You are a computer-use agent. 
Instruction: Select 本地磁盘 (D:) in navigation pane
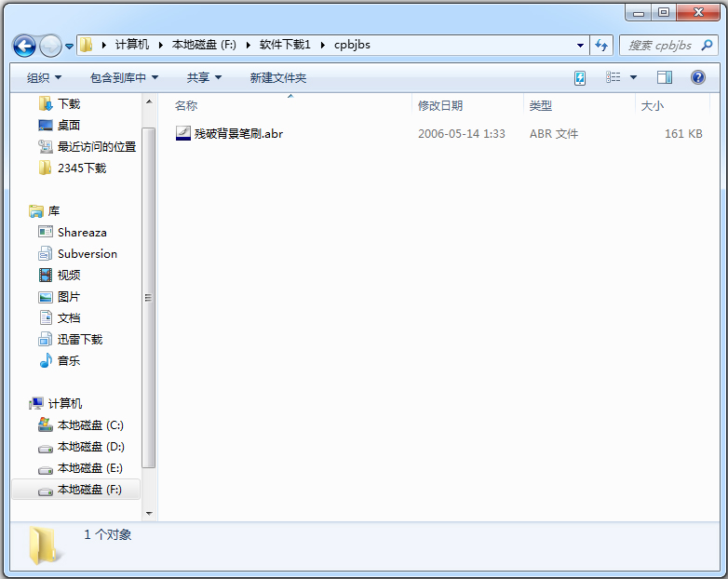coord(89,447)
